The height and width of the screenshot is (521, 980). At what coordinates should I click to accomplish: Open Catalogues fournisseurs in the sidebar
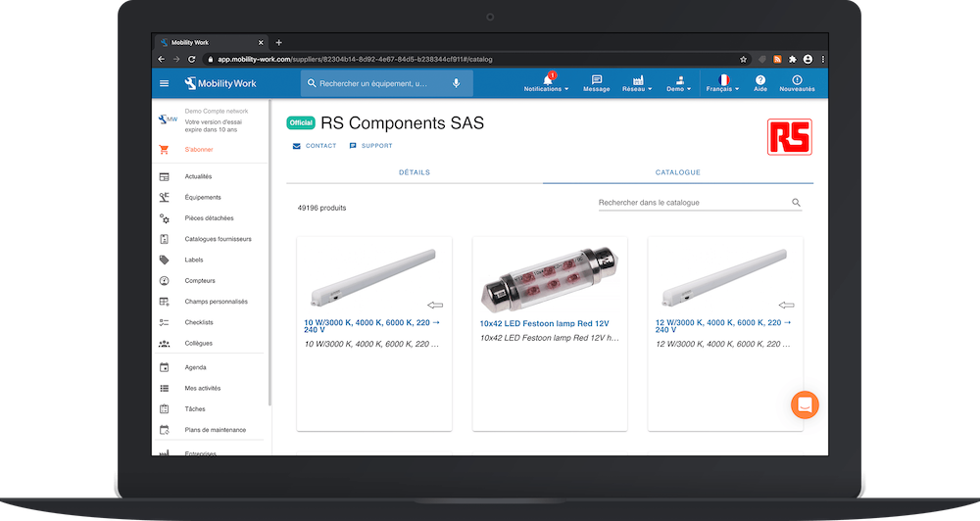point(218,239)
